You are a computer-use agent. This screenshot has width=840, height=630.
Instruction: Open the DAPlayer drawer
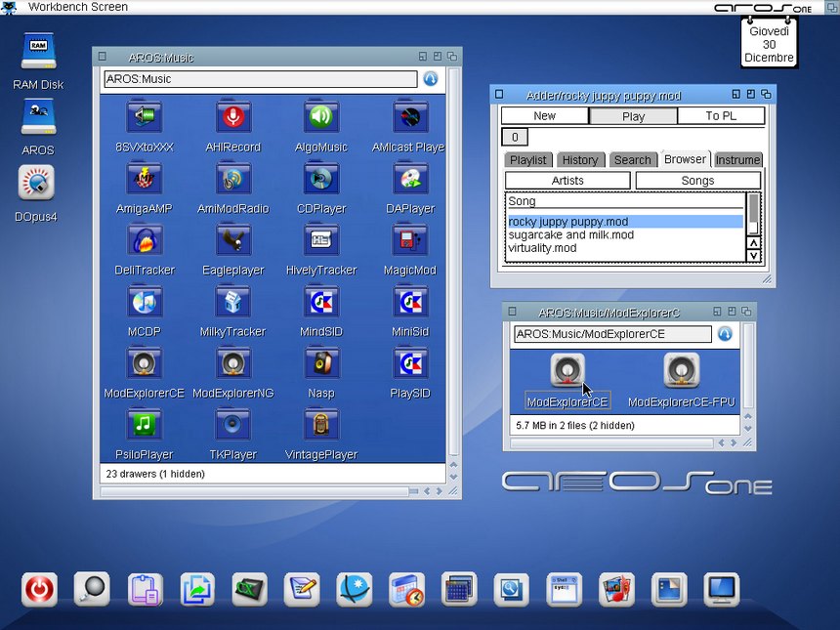[x=410, y=178]
